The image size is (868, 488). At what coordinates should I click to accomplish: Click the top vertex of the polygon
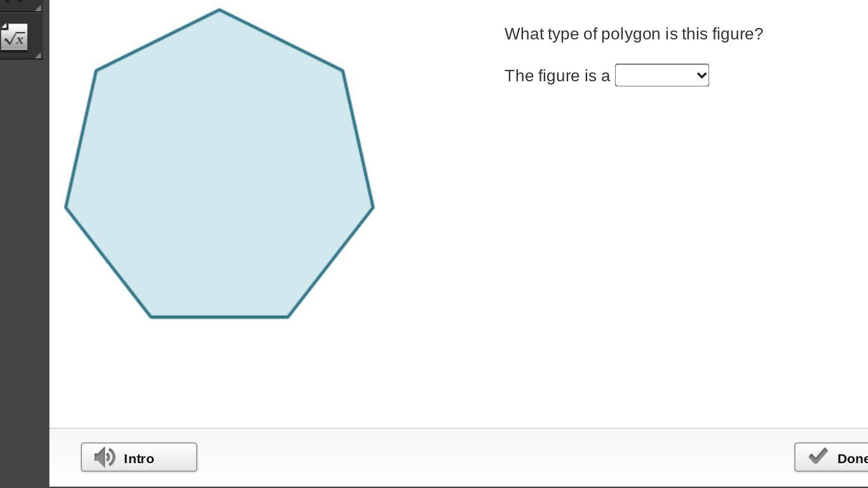tap(219, 10)
